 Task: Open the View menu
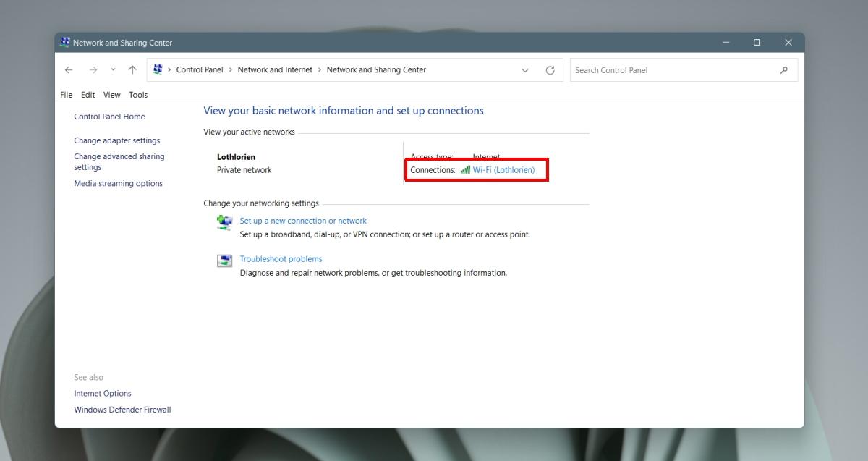[x=112, y=95]
